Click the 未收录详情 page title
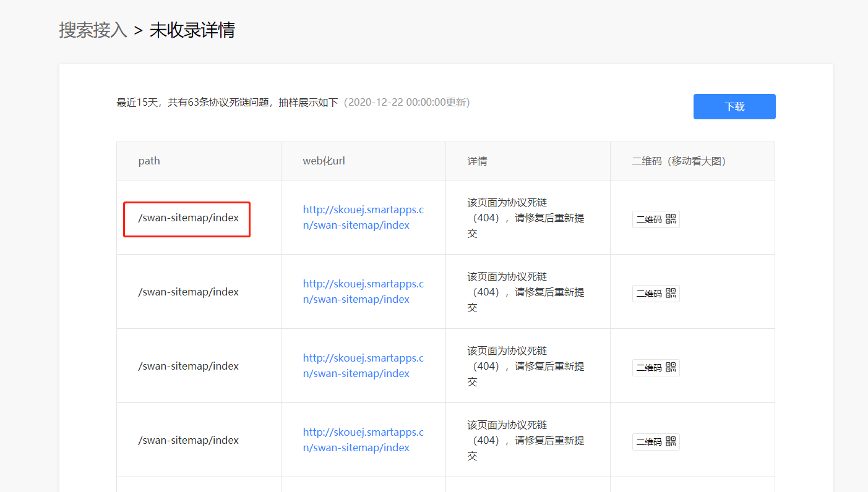 (192, 30)
